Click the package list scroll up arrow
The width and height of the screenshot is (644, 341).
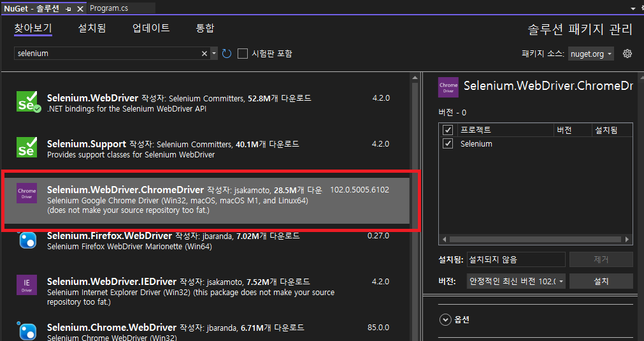[x=415, y=78]
